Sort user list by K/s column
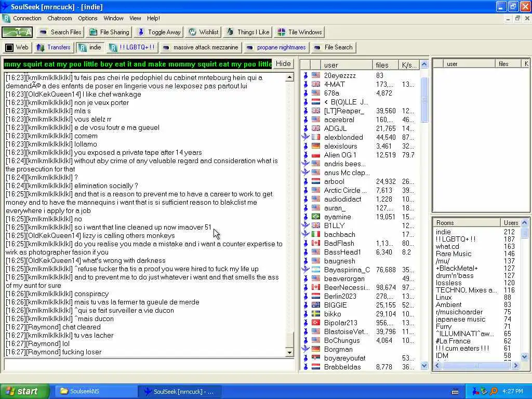 tap(409, 65)
